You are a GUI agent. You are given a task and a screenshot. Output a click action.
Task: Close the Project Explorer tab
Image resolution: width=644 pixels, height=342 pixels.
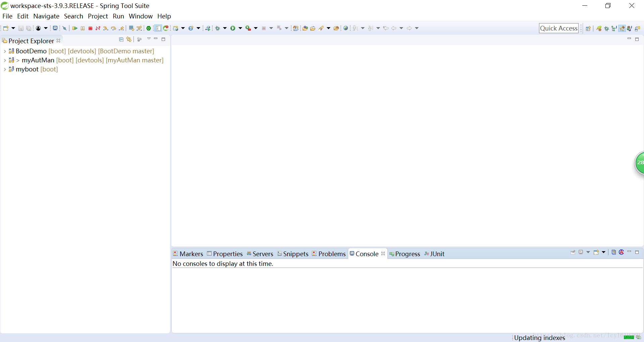pyautogui.click(x=58, y=41)
